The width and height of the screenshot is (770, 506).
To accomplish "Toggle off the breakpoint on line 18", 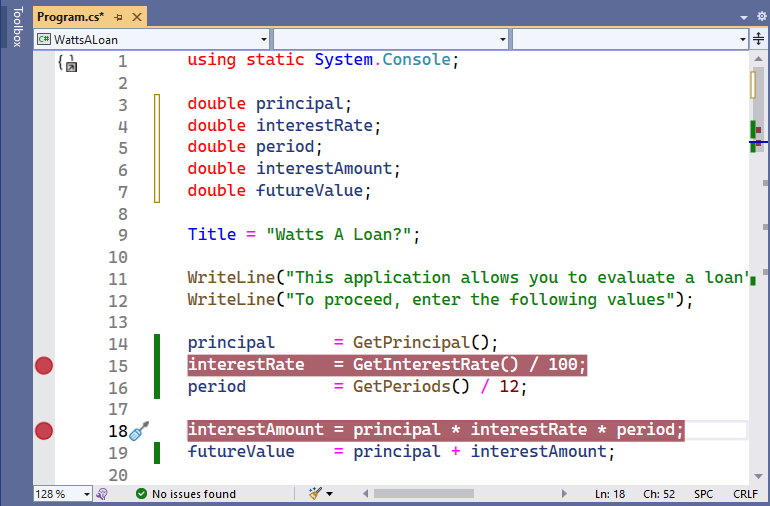I will point(44,431).
